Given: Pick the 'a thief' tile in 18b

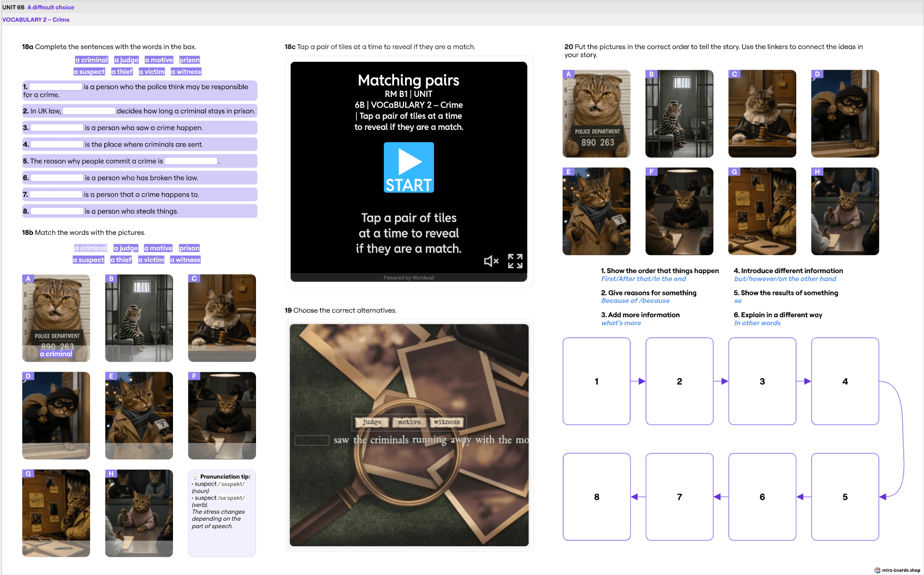Looking at the screenshot, I should coord(121,260).
